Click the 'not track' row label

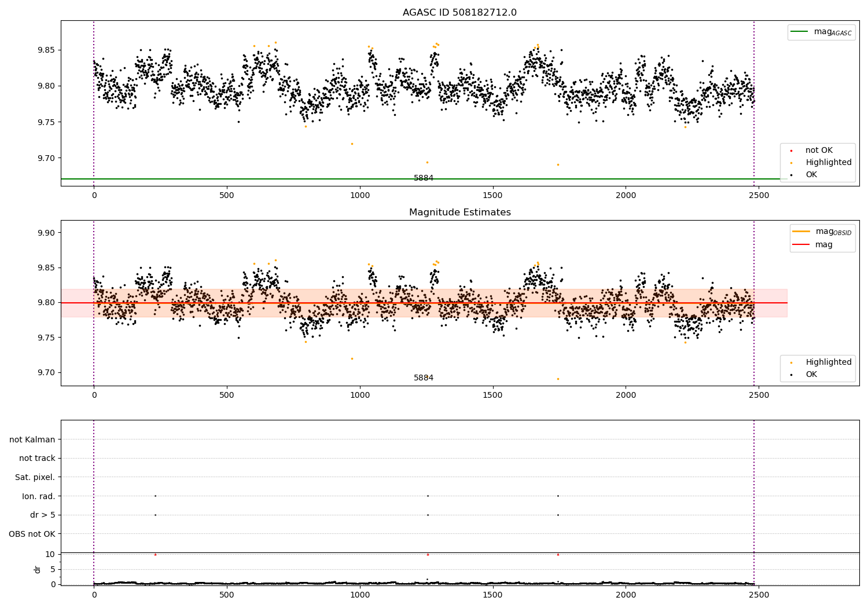pyautogui.click(x=37, y=459)
